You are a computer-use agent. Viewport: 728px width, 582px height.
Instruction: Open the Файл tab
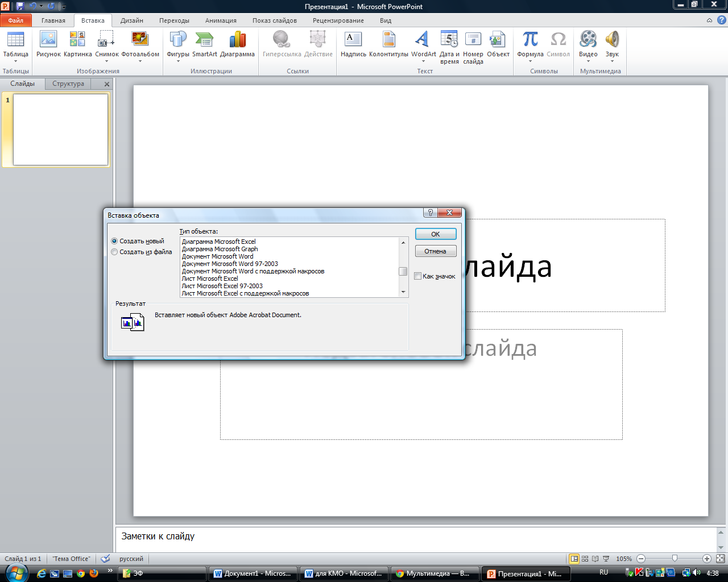tap(16, 20)
